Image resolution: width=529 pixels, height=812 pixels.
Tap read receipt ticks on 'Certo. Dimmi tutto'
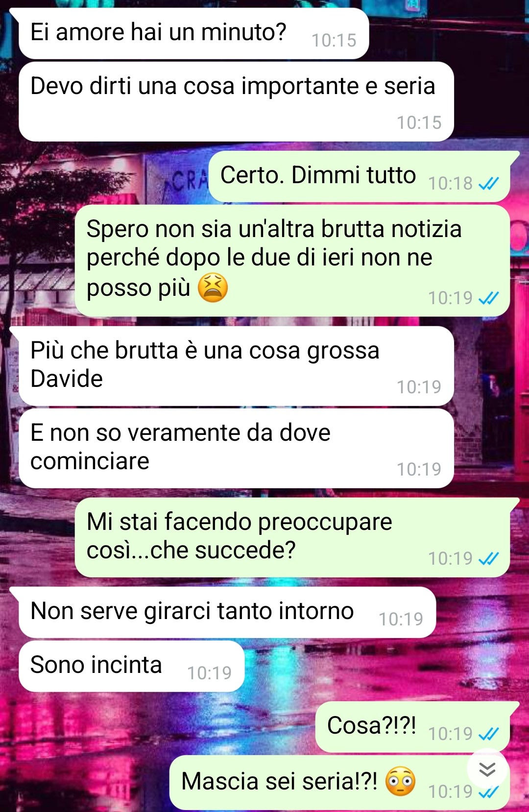(488, 184)
